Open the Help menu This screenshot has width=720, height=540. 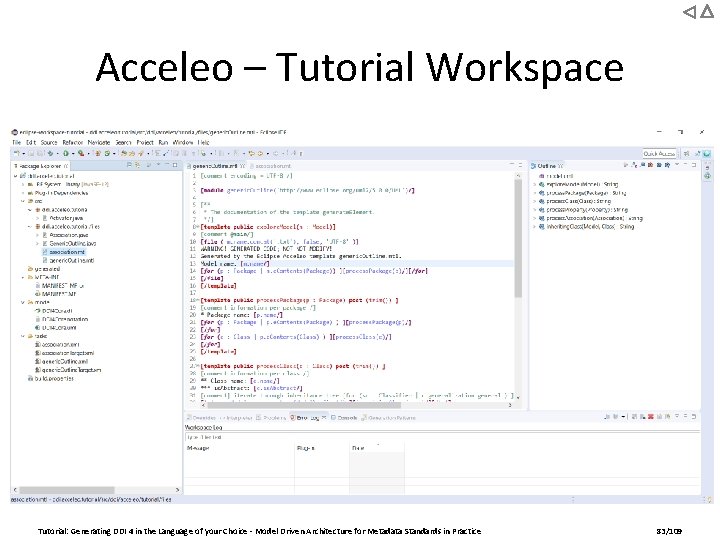203,142
